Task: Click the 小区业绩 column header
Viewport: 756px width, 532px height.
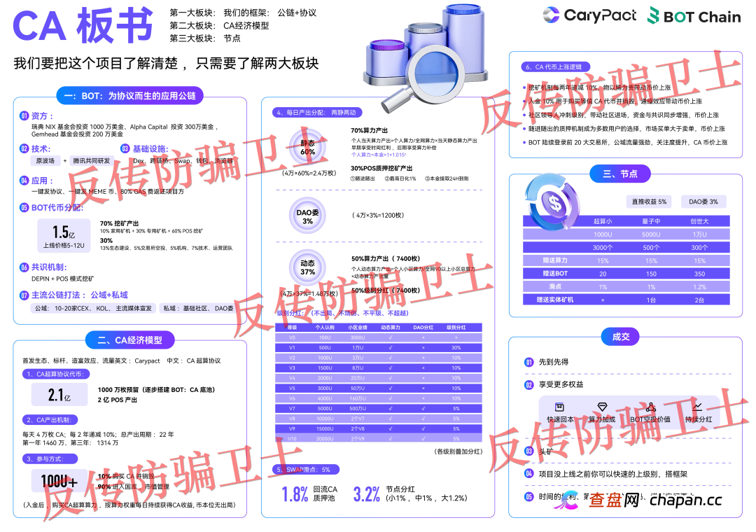Action: coord(357,328)
